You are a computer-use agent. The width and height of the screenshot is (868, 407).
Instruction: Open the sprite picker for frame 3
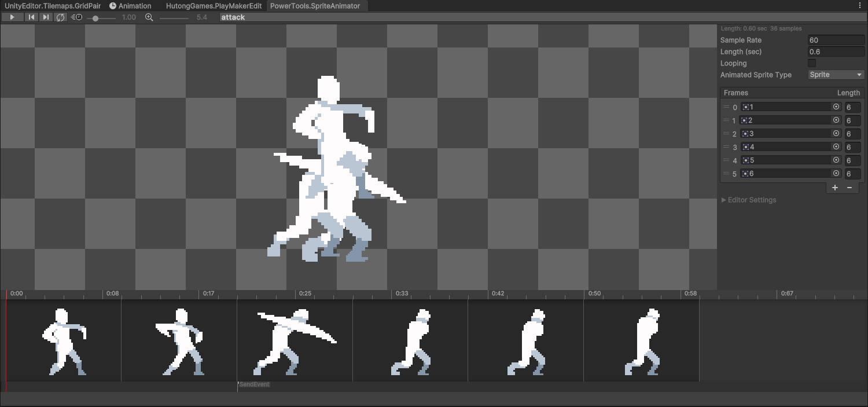pos(836,134)
